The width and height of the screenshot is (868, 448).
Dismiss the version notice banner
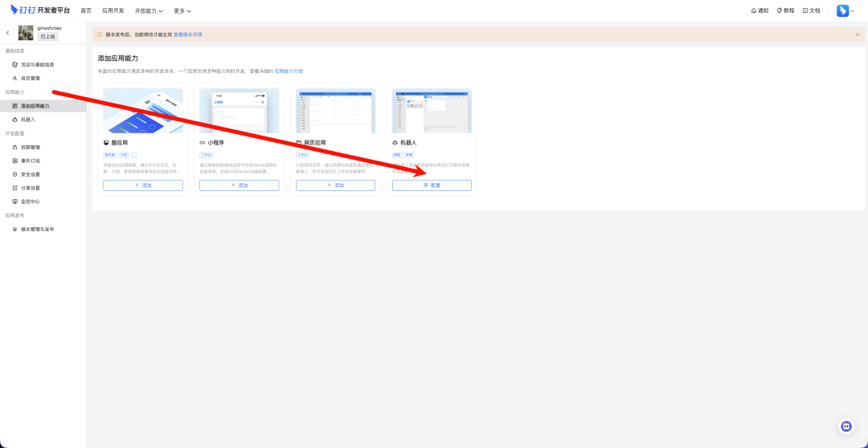[858, 35]
